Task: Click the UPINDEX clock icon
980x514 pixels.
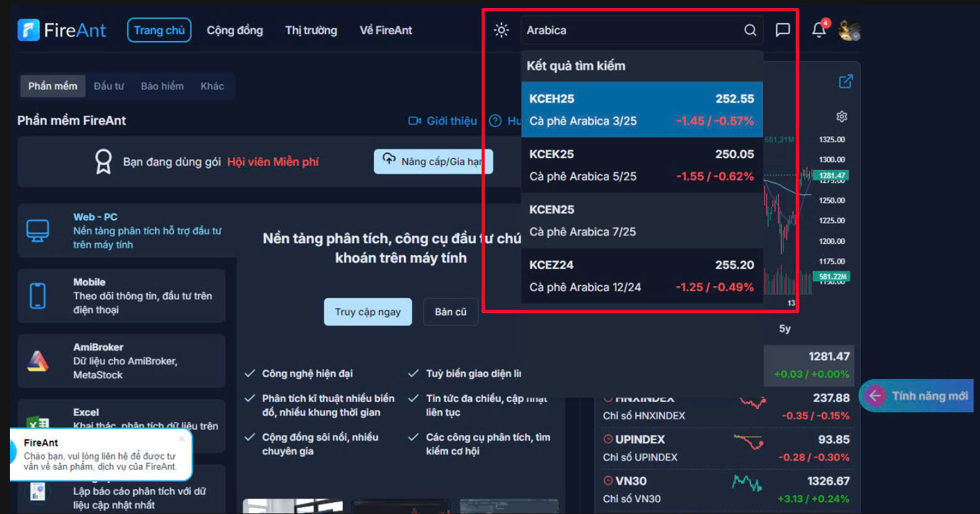Action: coord(608,439)
